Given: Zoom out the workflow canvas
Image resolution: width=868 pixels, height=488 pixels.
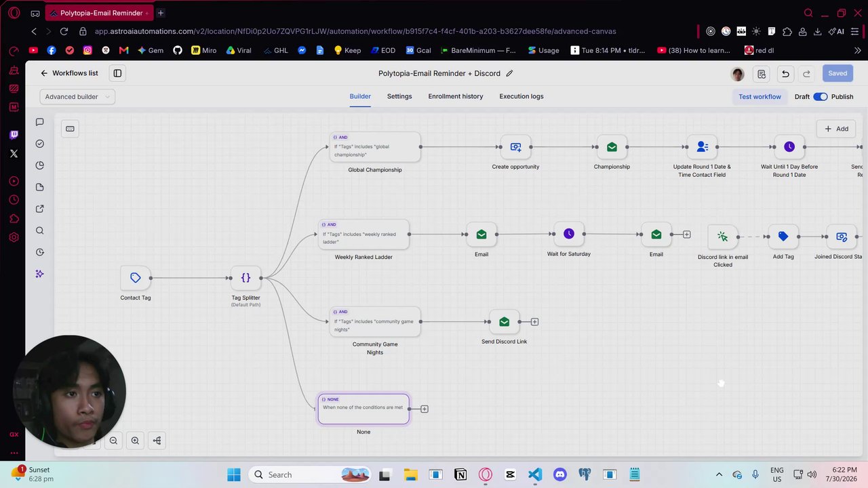Looking at the screenshot, I should [x=113, y=441].
